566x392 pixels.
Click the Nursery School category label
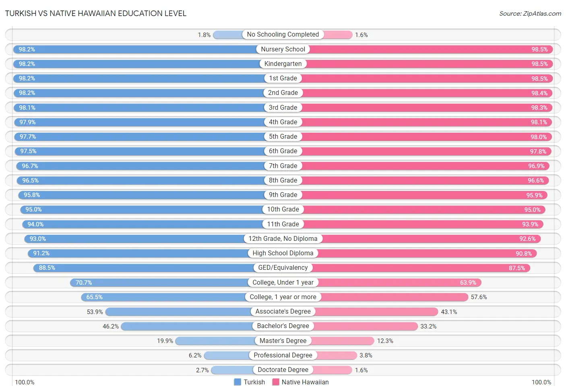pyautogui.click(x=283, y=49)
